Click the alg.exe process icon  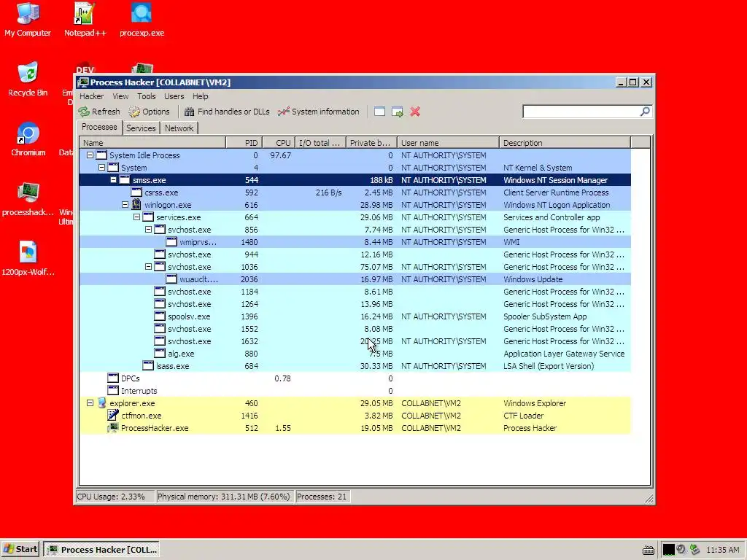(x=160, y=354)
